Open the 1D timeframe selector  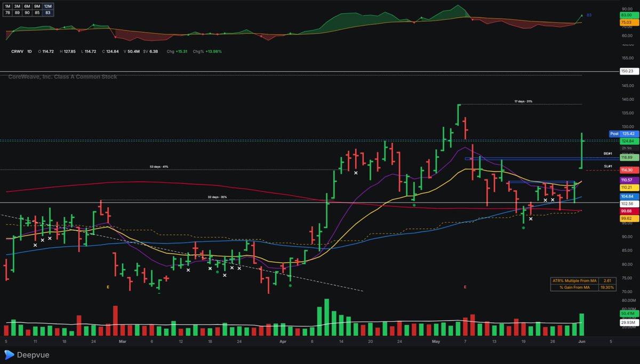click(30, 52)
